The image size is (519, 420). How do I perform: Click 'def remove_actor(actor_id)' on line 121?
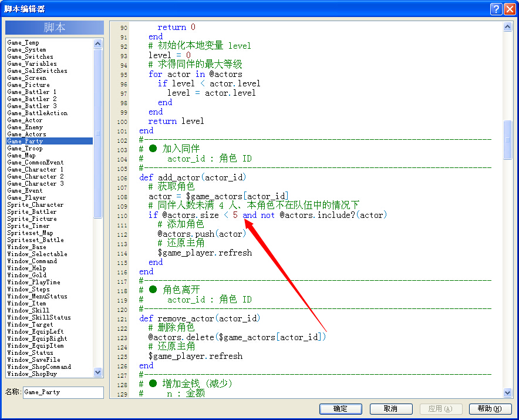tap(200, 318)
